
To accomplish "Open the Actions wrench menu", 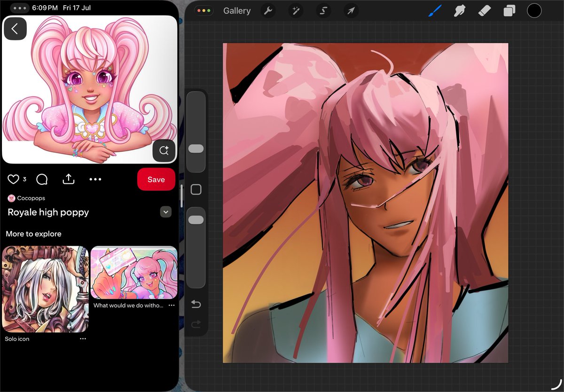I will (268, 11).
